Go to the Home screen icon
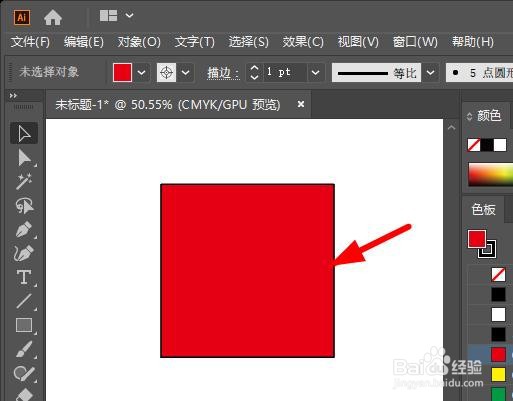 (x=53, y=17)
